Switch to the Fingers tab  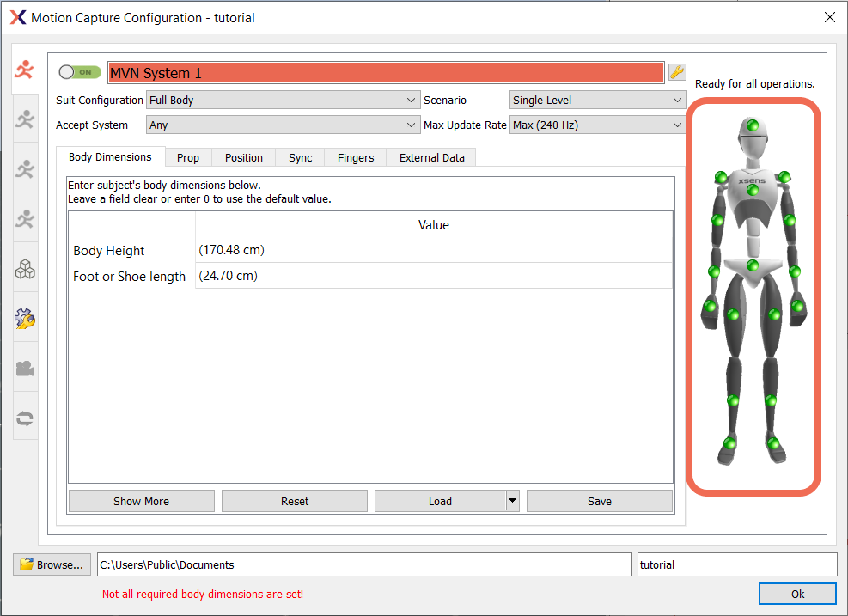[354, 157]
